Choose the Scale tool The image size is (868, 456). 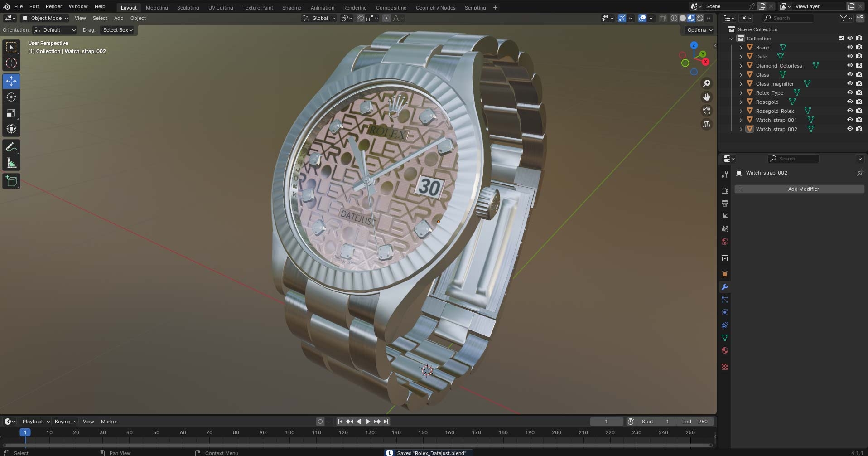point(11,113)
